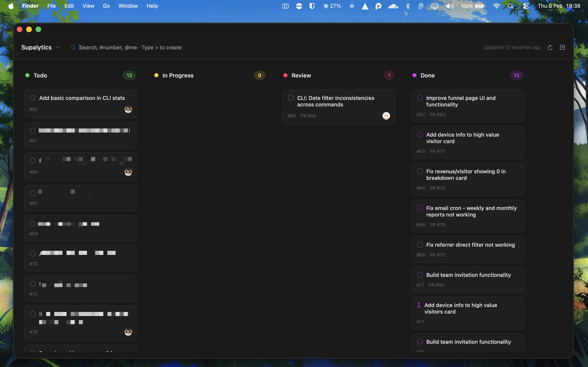Open the Bluetooth menu from the menu bar
The image size is (588, 367).
408,6
